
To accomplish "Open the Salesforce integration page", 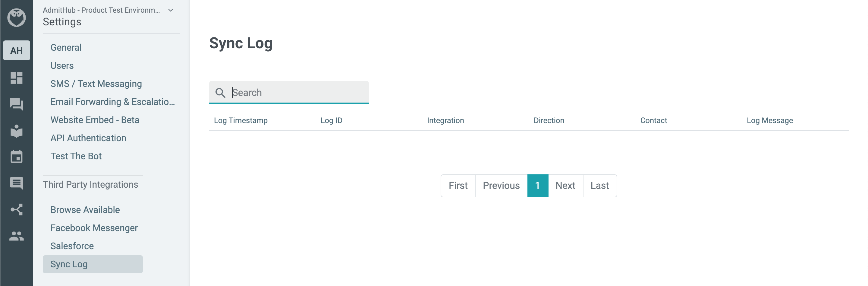I will point(72,246).
